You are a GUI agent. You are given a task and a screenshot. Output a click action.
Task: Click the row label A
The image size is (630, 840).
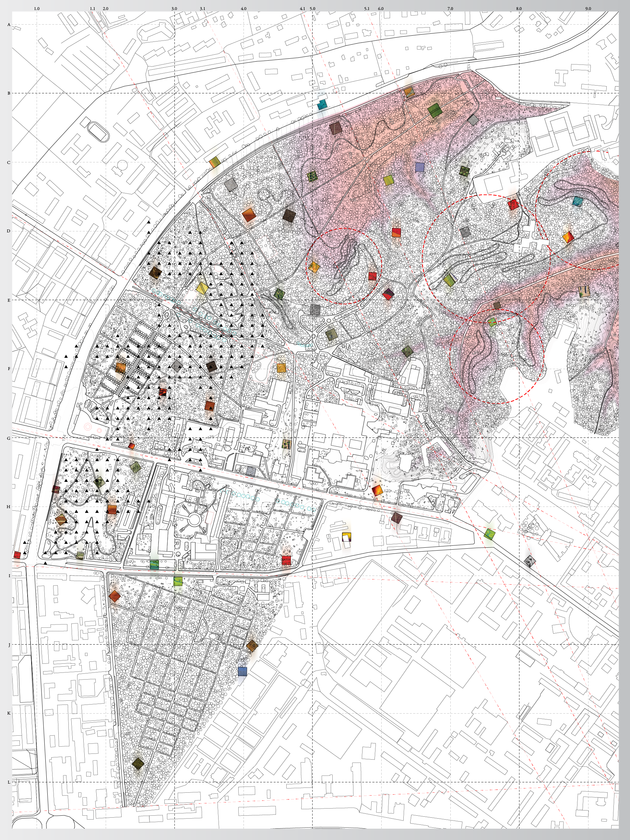(x=9, y=25)
